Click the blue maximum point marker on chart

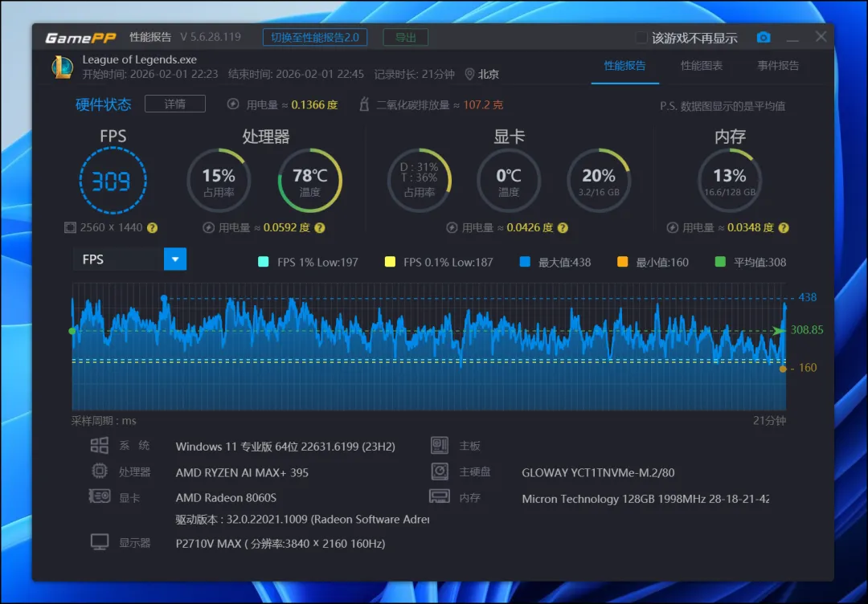[163, 298]
